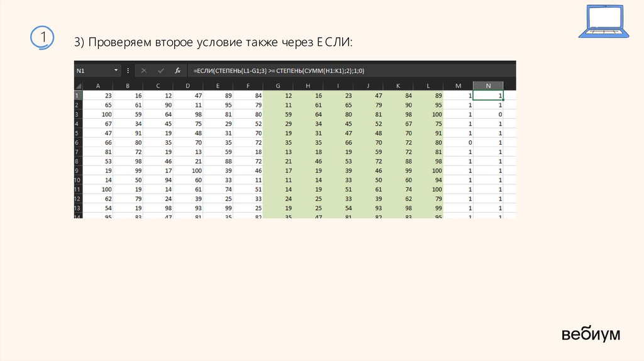Select row 4 header

point(79,124)
